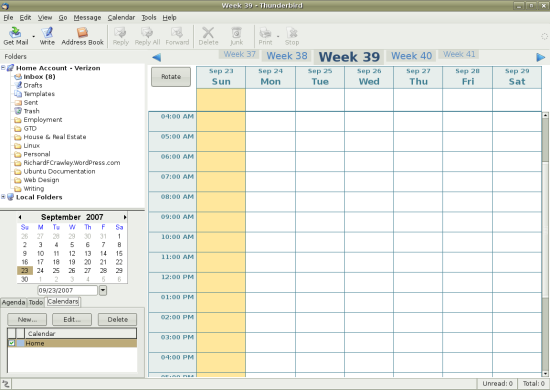
Task: Click the scrollbar down arrow
Action: [545, 373]
